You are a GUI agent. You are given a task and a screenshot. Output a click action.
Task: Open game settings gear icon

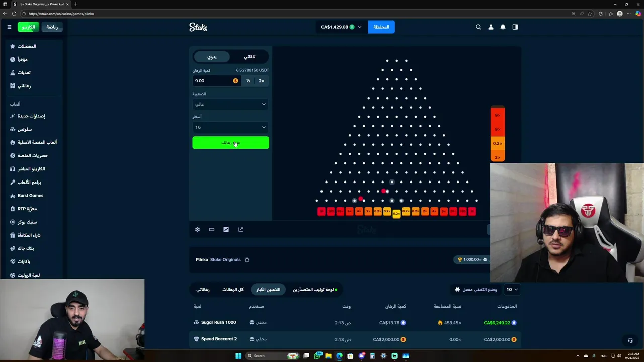click(x=197, y=229)
